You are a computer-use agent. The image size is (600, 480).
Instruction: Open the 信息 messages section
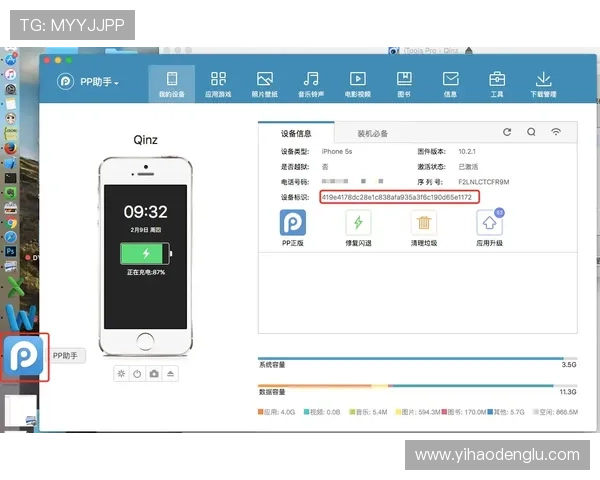coord(450,84)
